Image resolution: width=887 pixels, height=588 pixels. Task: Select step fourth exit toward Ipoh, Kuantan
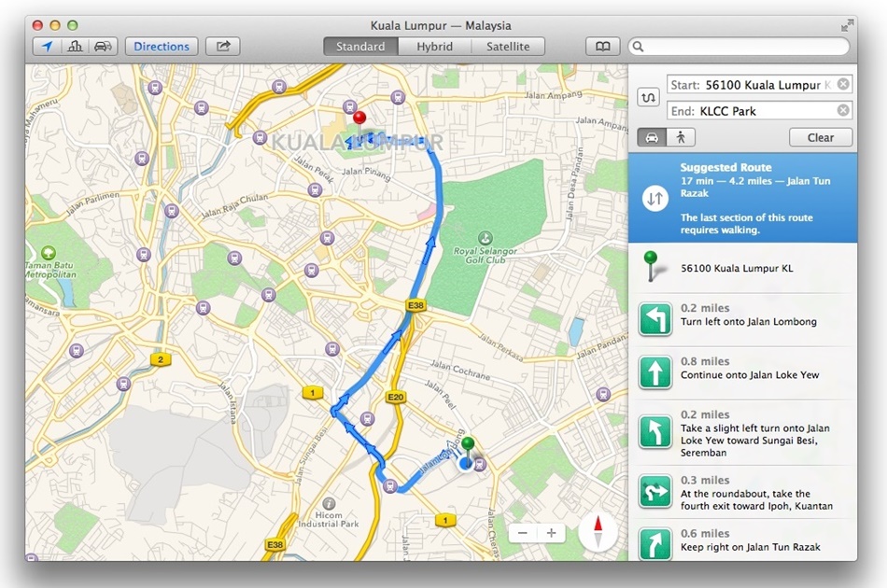743,492
